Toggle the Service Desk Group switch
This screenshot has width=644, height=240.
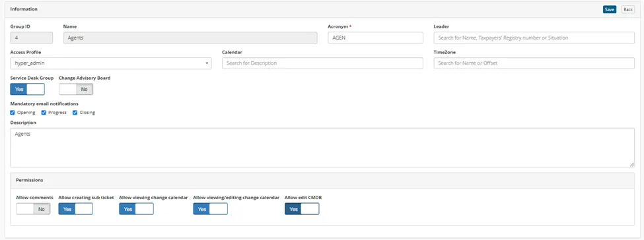point(28,89)
